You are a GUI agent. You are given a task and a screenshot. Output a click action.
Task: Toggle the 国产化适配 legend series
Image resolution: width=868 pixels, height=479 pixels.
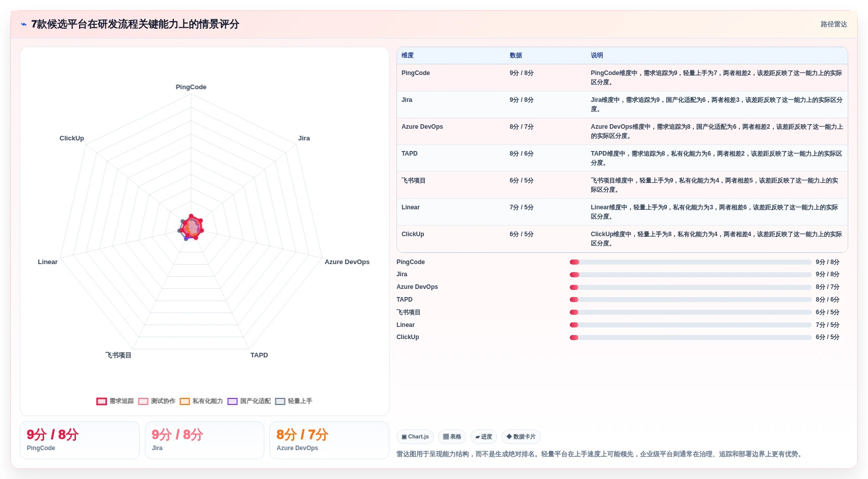pyautogui.click(x=249, y=401)
